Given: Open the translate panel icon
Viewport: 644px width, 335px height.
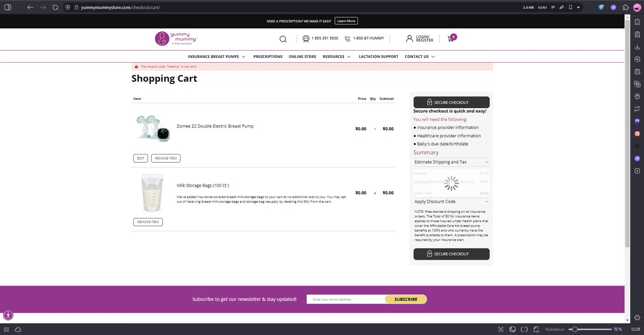Looking at the screenshot, I should tap(637, 84).
